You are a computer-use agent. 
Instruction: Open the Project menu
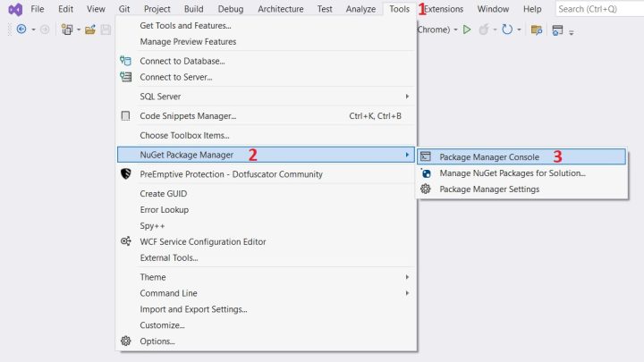157,9
